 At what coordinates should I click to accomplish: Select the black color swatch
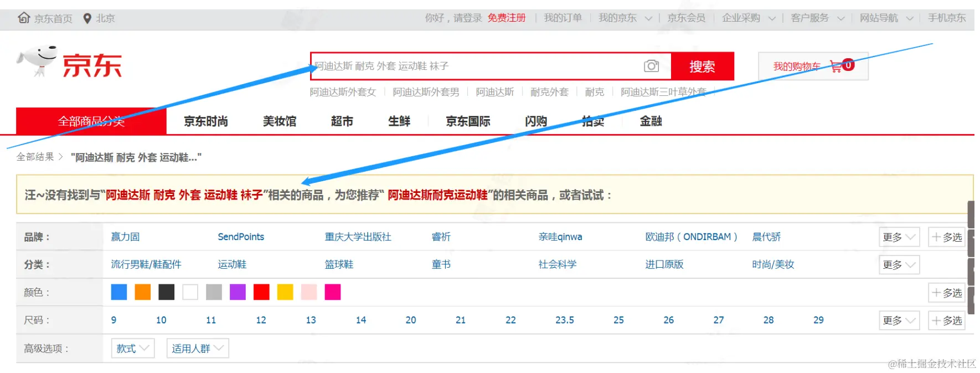tap(167, 292)
